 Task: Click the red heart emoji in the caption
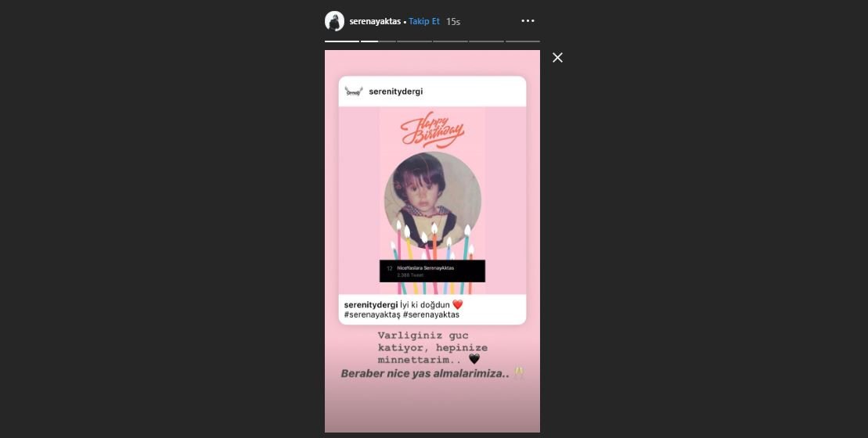point(457,305)
